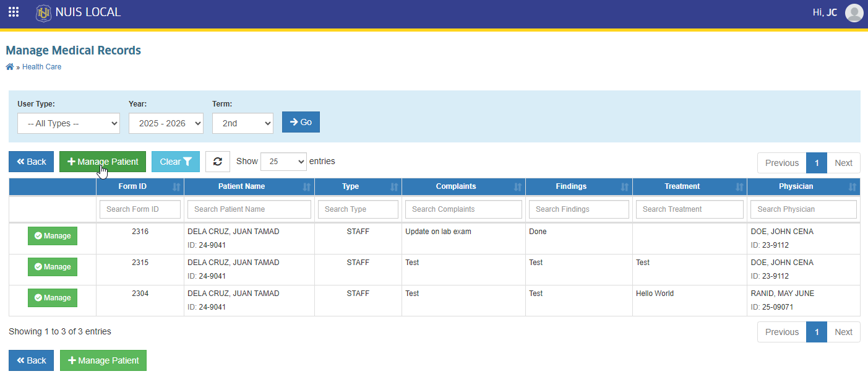868x379 pixels.
Task: Change the Term dropdown from 2nd
Action: coord(243,123)
